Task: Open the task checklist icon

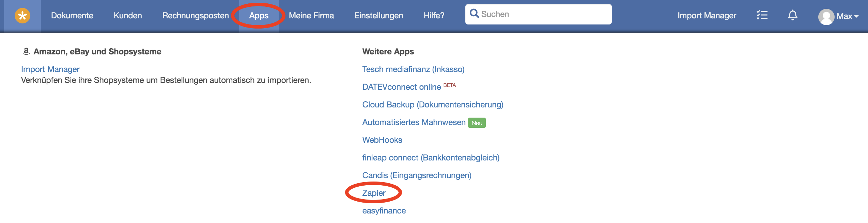Action: pos(762,15)
